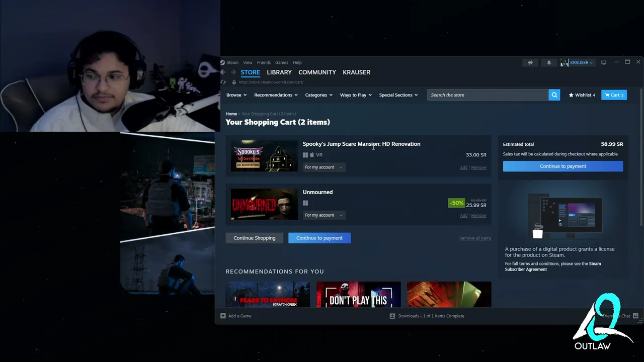The height and width of the screenshot is (362, 644).
Task: Switch to the STORE tab
Action: (x=250, y=72)
